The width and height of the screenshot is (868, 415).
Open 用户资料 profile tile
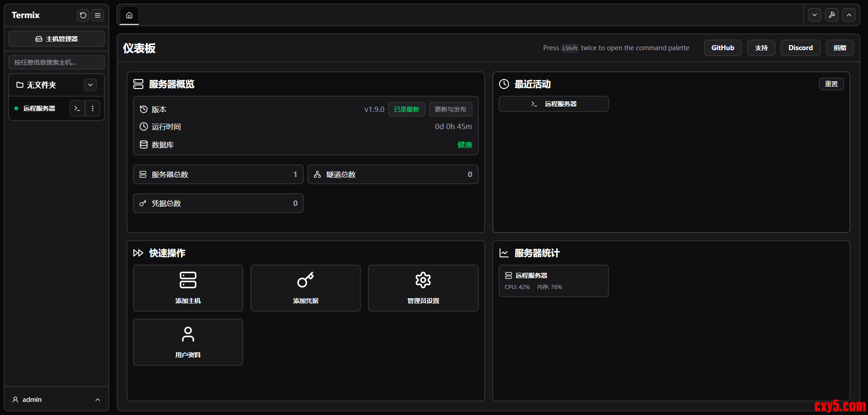point(188,342)
